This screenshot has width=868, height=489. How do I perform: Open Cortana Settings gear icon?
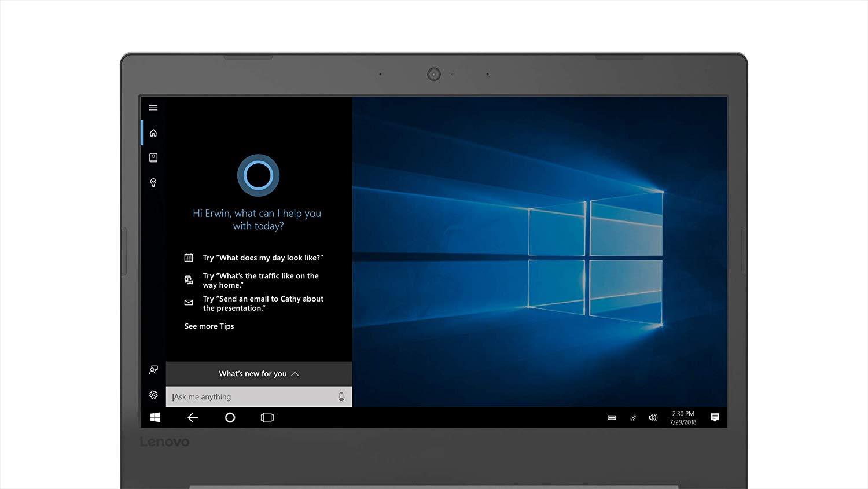click(x=153, y=395)
